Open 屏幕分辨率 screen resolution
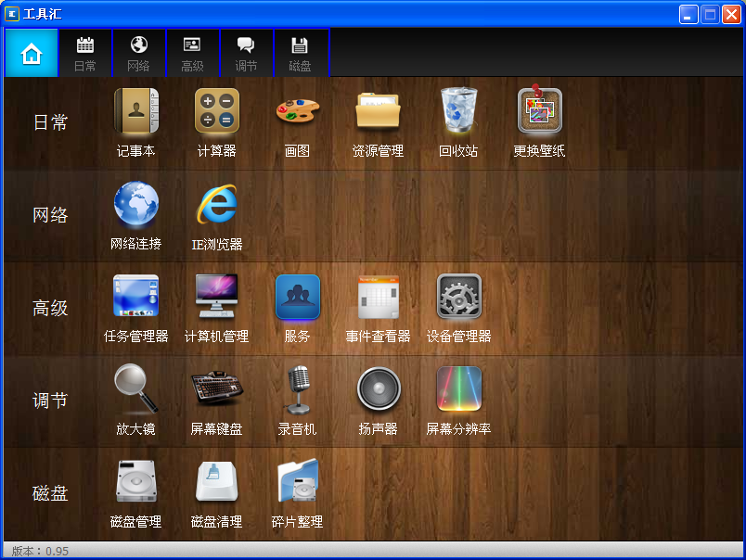 [x=458, y=388]
